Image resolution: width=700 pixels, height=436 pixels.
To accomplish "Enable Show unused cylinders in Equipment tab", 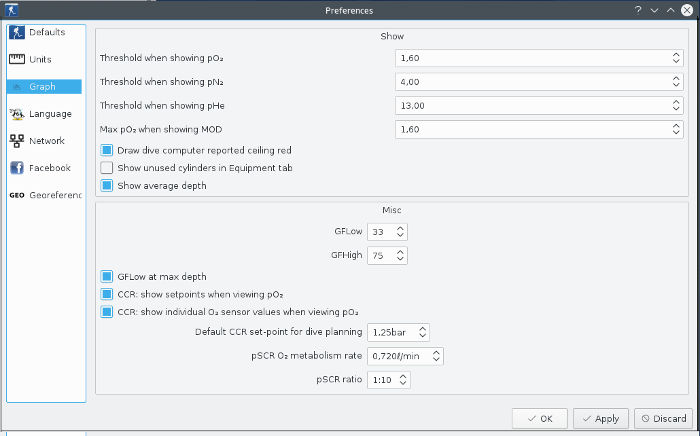I will [x=107, y=168].
